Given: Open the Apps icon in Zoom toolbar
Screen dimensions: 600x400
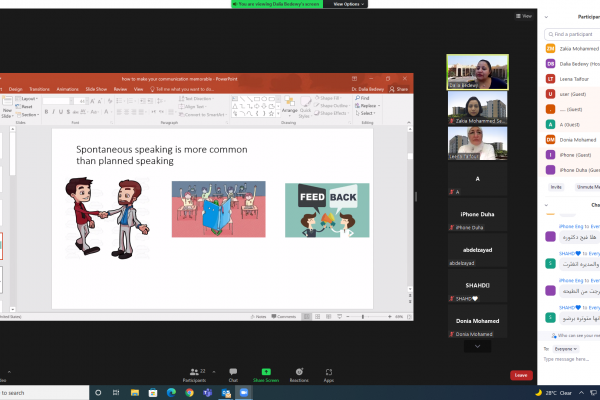Looking at the screenshot, I should pos(328,373).
